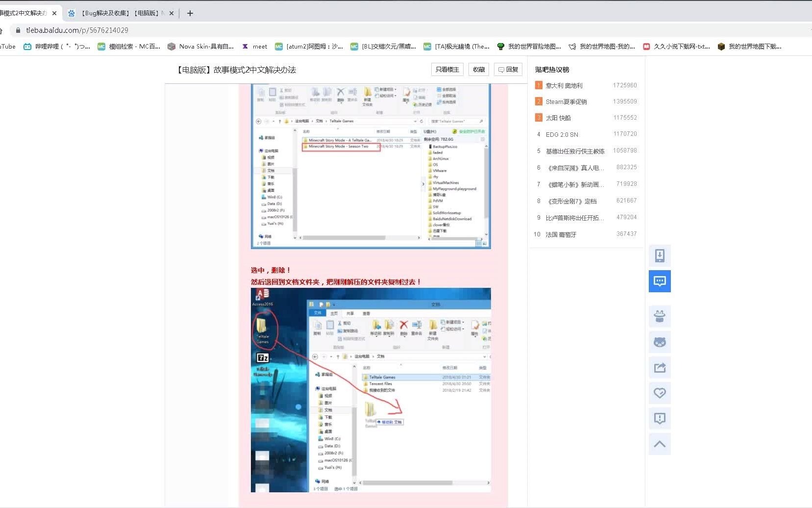
Task: Click the back-to-top chevron icon
Action: [660, 444]
